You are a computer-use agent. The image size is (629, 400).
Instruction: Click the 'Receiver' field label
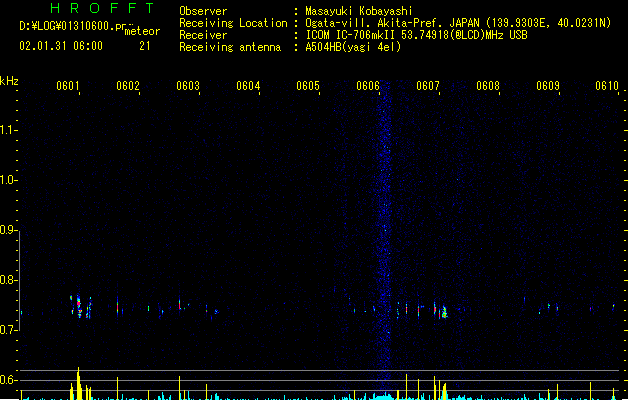tap(203, 35)
